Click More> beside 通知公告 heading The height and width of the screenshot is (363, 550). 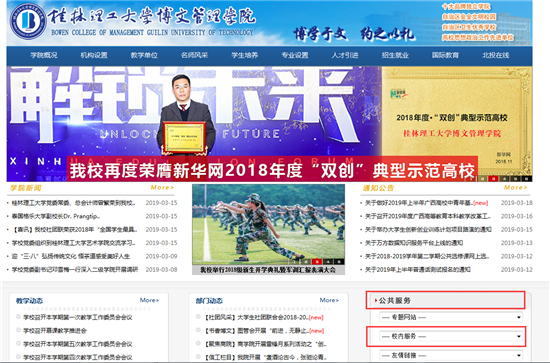click(x=516, y=188)
